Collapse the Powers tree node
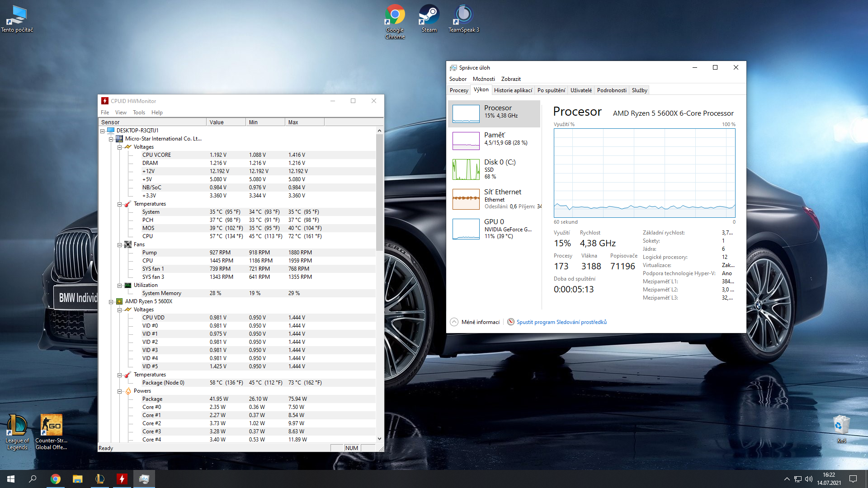 (120, 391)
